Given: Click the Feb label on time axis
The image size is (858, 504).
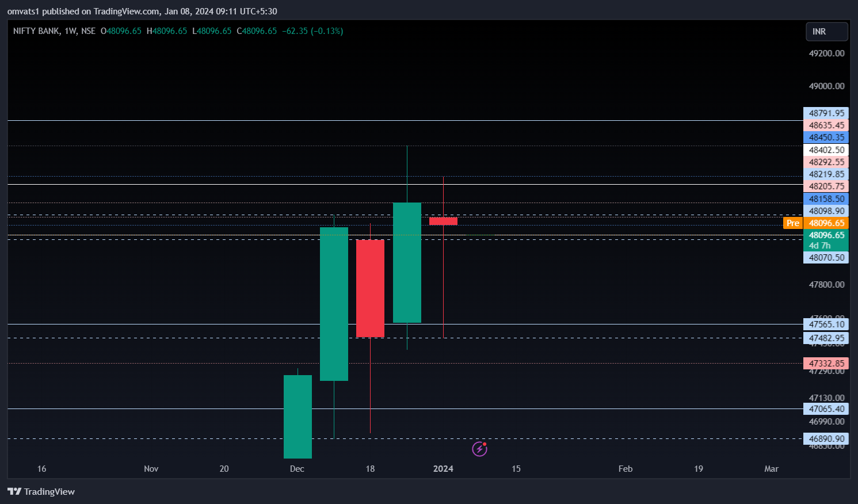Looking at the screenshot, I should point(626,469).
